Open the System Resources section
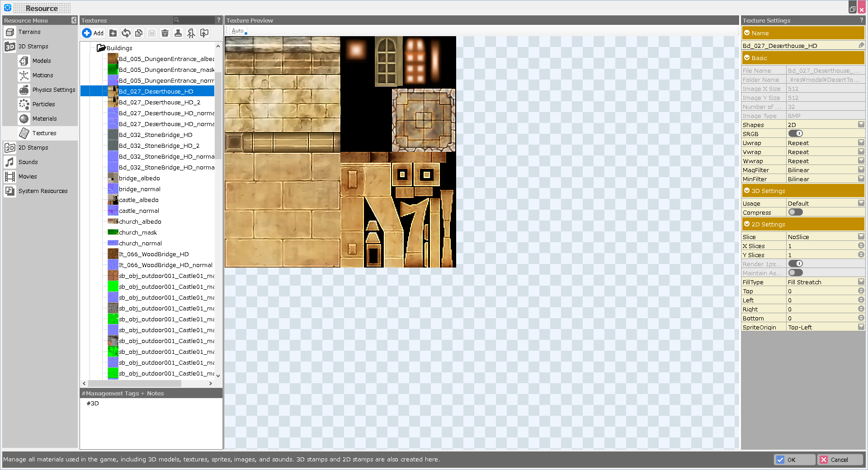Image resolution: width=868 pixels, height=470 pixels. [42, 191]
